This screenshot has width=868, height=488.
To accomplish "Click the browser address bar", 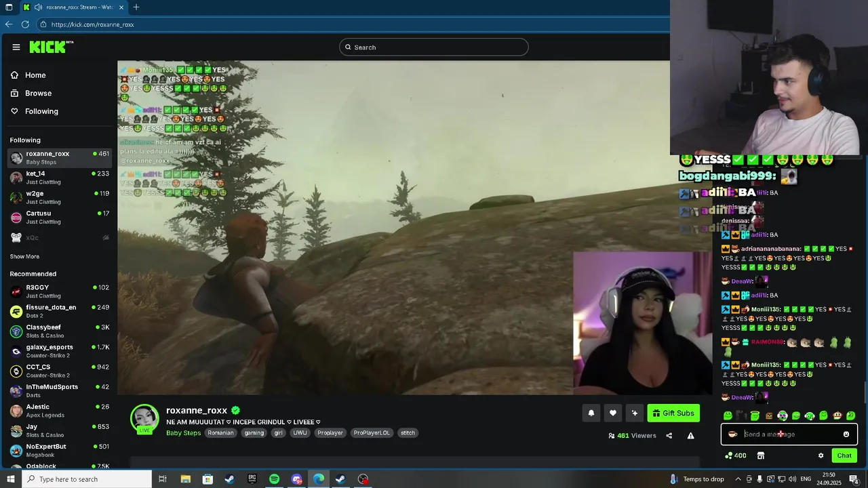I will point(353,24).
